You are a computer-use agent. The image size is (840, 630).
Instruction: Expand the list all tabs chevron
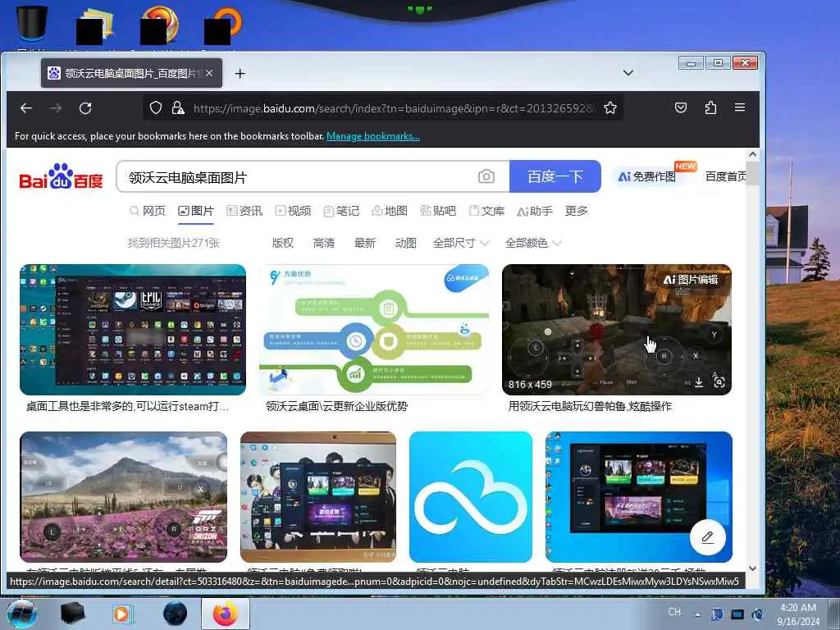[x=628, y=73]
